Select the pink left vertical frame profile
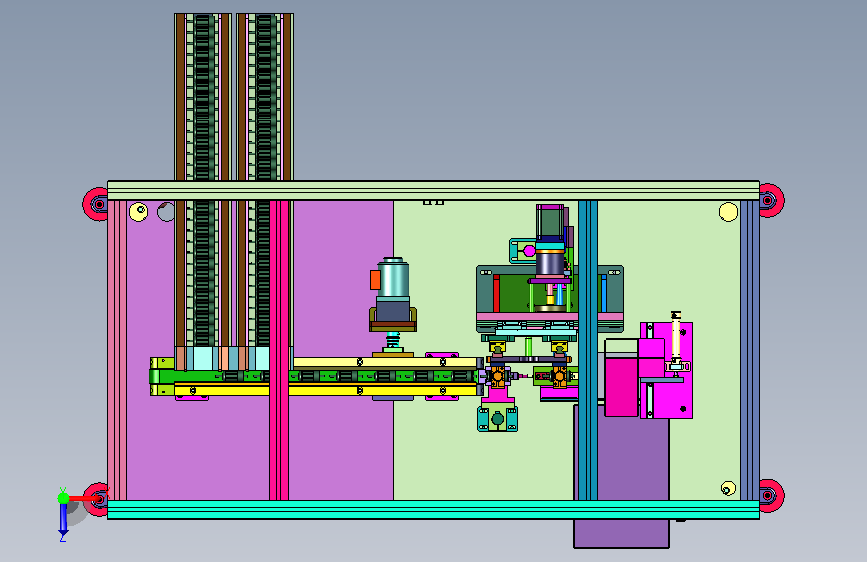Viewport: 867px width, 562px height. point(117,350)
